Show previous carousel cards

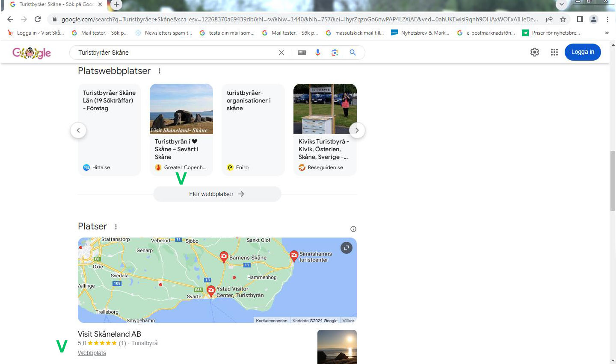tap(78, 130)
